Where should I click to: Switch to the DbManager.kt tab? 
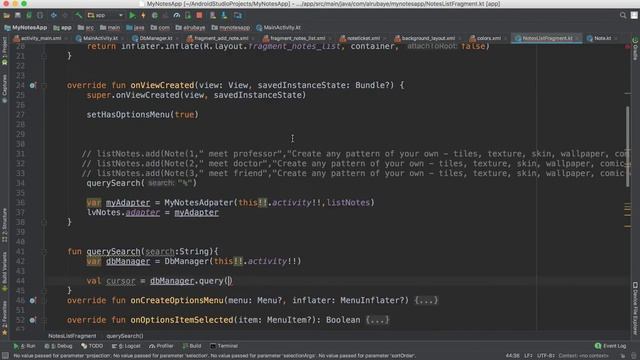(x=153, y=38)
